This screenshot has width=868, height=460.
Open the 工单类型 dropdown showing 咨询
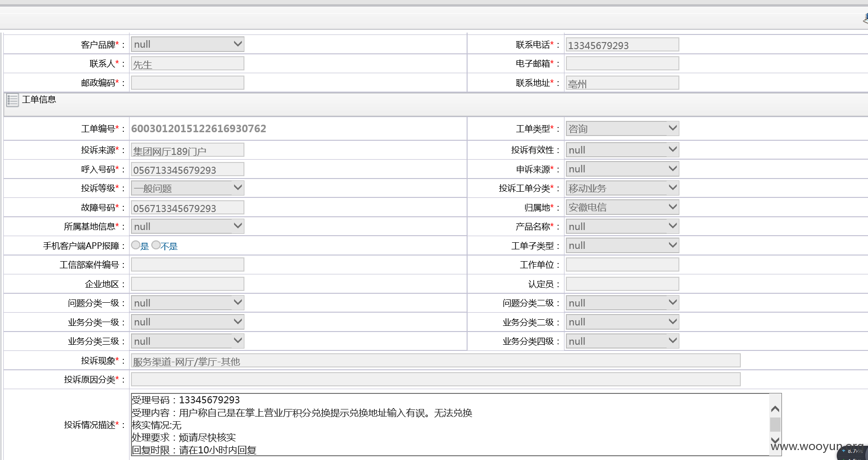[623, 128]
